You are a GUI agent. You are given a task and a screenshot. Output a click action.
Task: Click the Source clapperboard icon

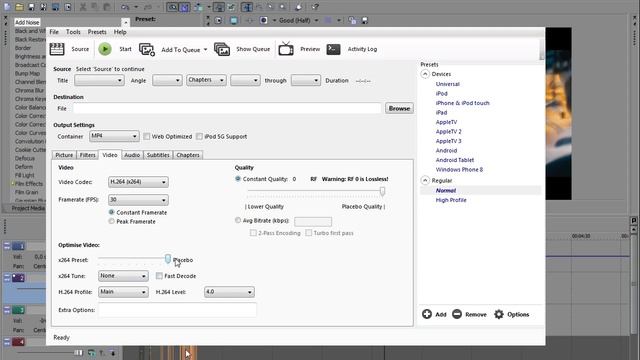[x=57, y=49]
